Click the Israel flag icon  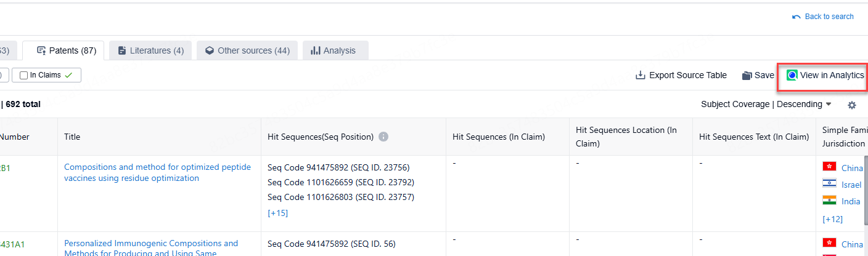829,184
